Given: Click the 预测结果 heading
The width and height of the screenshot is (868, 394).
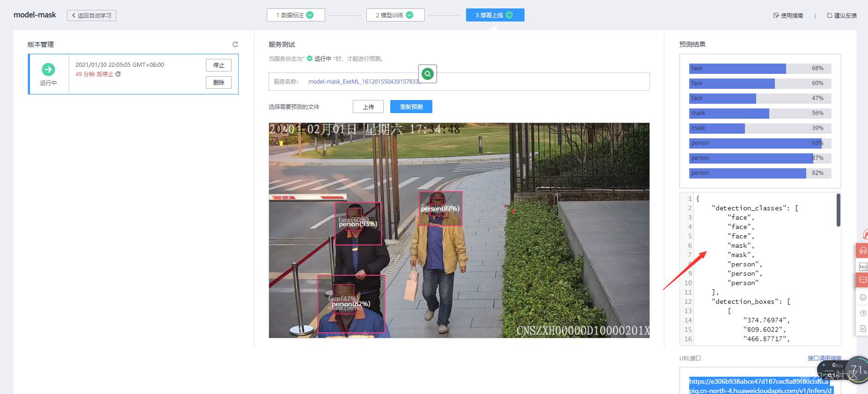Looking at the screenshot, I should coord(693,44).
